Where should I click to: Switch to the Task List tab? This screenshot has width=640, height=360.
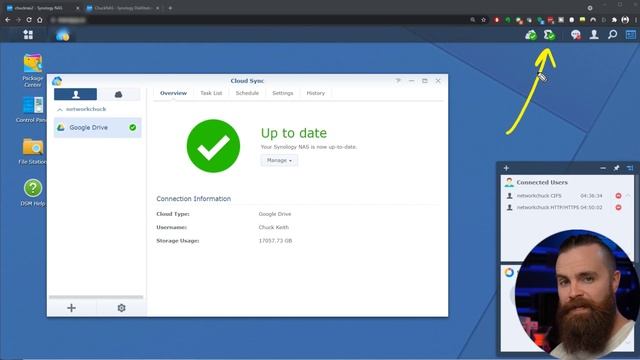tap(211, 93)
